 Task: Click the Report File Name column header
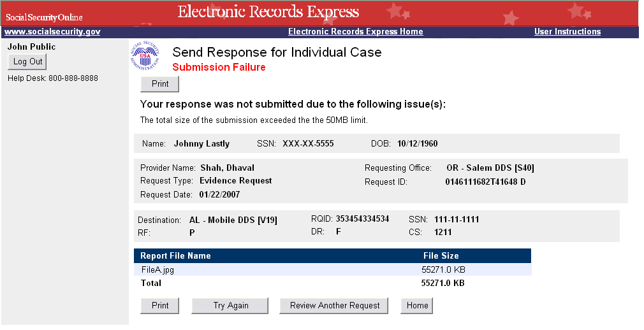(175, 256)
